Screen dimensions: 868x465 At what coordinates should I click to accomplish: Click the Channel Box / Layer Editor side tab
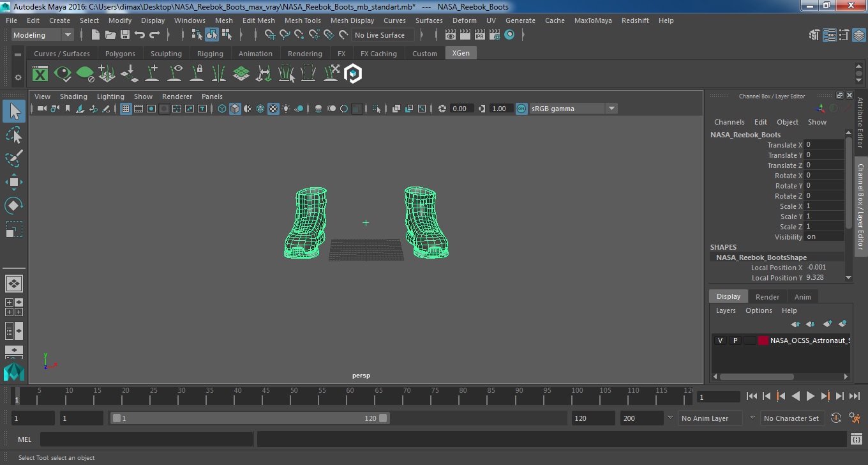861,206
